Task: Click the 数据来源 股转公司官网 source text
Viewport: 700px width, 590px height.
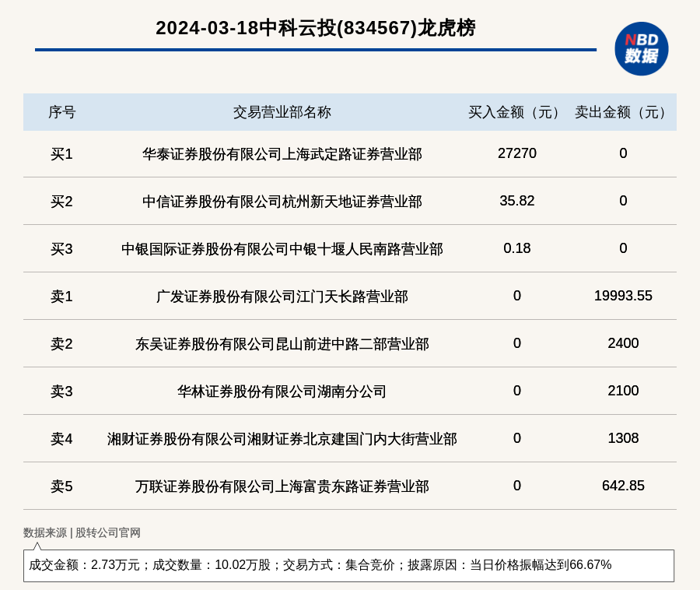Action: [82, 532]
